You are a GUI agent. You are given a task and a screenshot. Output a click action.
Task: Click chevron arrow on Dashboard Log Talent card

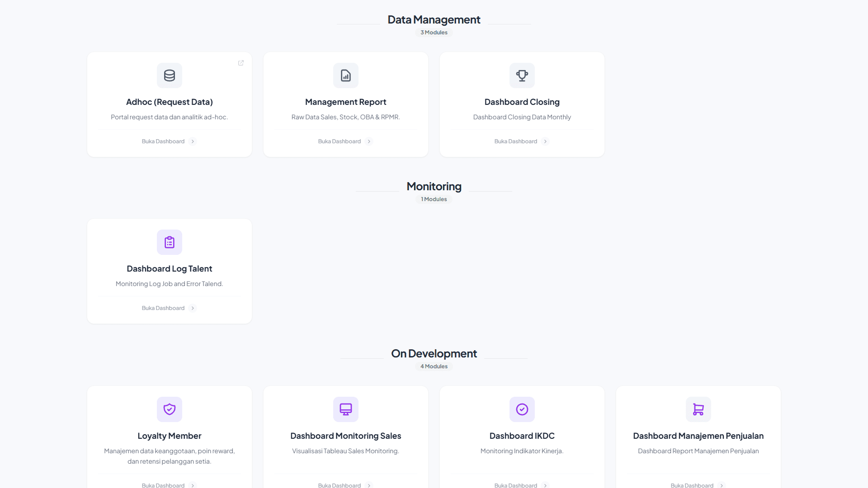[x=193, y=308]
